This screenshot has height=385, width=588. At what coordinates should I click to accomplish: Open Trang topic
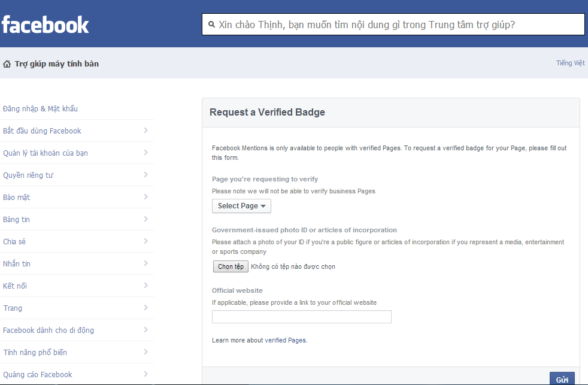(13, 308)
